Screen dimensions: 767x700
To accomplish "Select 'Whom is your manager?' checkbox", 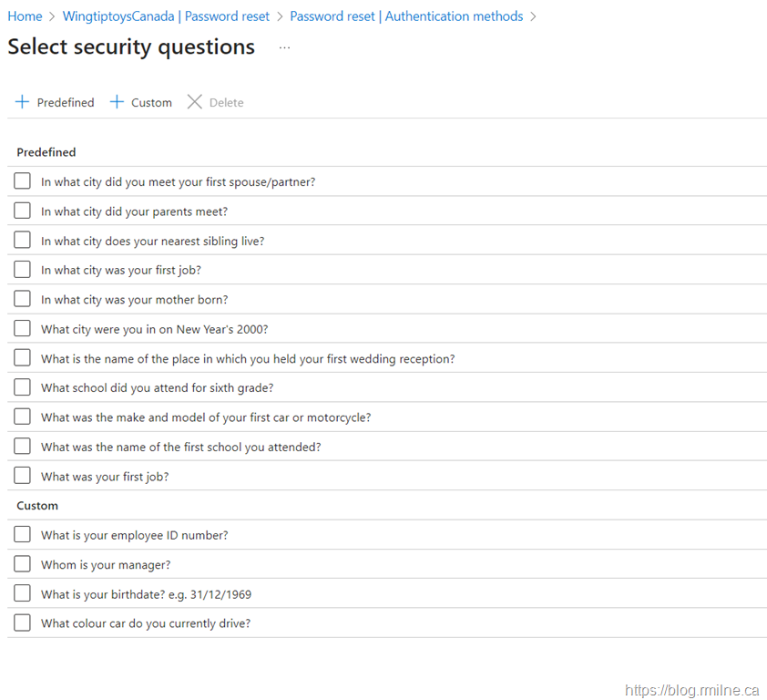I will 23,564.
